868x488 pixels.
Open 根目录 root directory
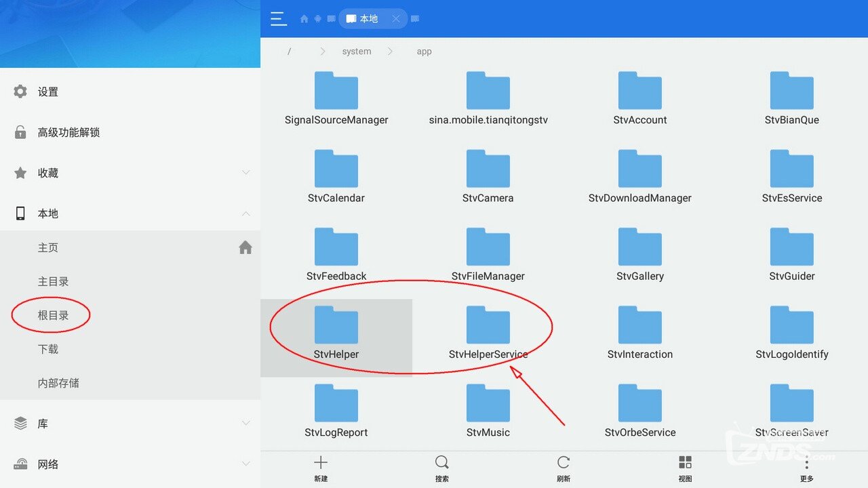pos(130,315)
